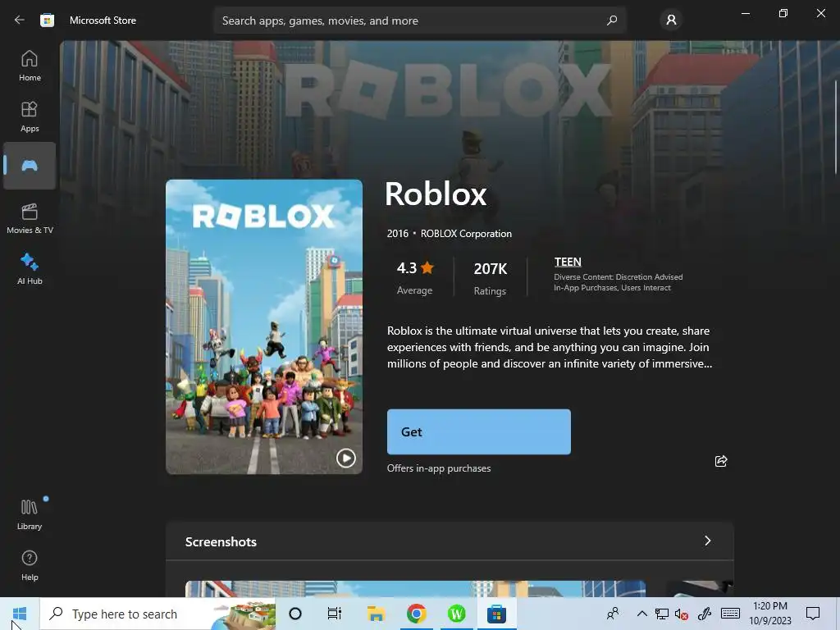
Task: Click the muted volume tray icon
Action: click(x=682, y=614)
